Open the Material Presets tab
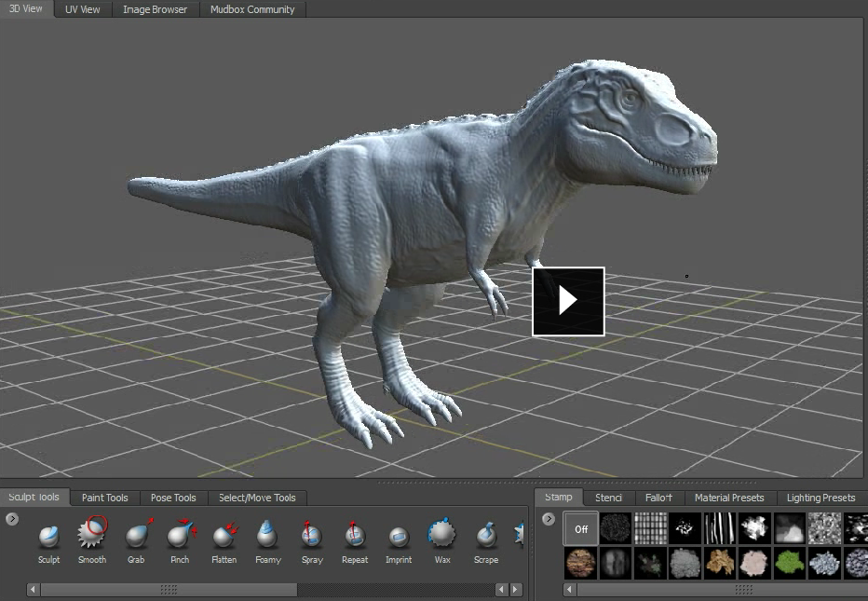 (728, 498)
